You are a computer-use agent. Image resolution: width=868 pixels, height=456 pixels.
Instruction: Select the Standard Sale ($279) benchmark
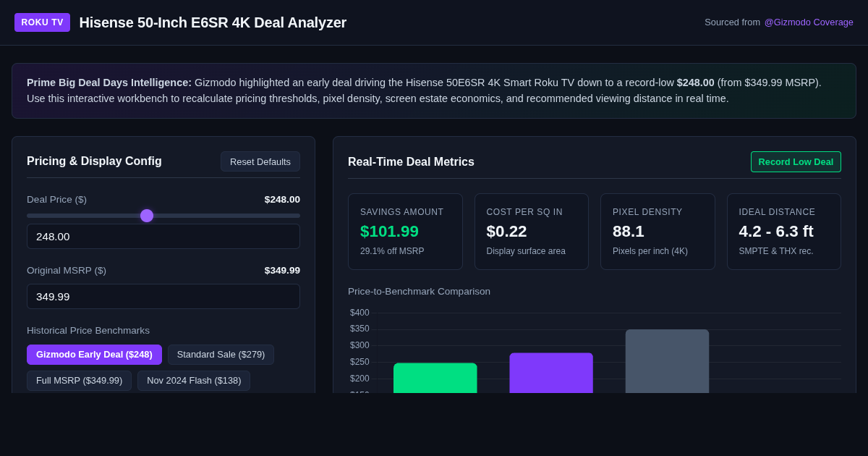click(221, 355)
